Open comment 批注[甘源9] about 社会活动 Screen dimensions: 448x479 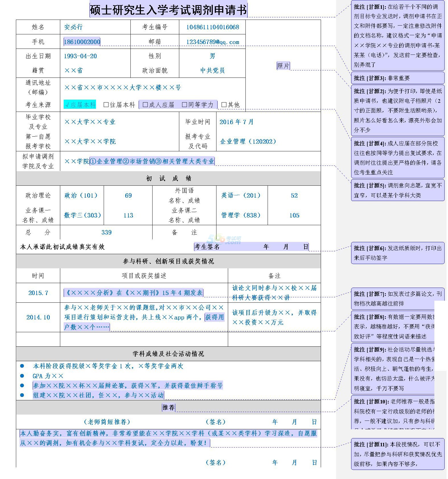coord(393,369)
